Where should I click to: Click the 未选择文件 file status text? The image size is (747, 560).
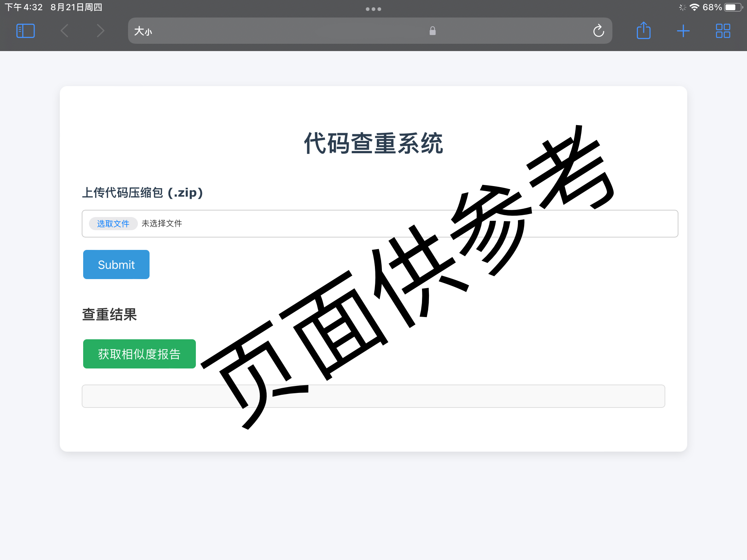point(162,224)
